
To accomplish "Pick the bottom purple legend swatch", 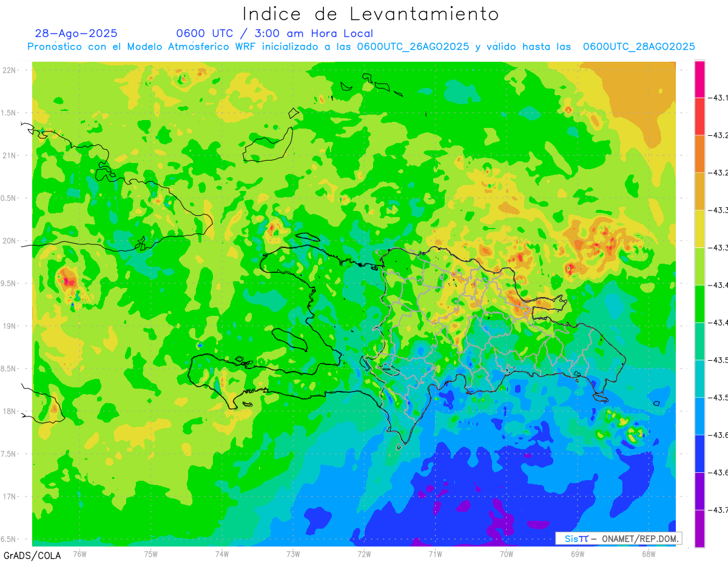I will click(x=699, y=529).
